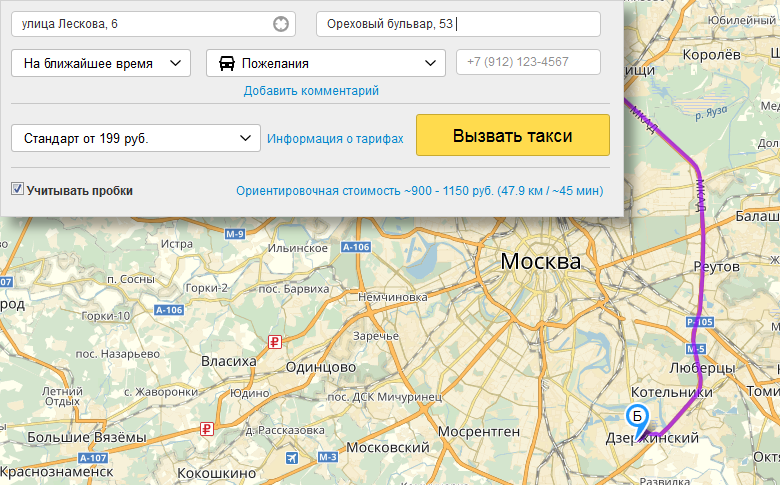Click the ruble toll icon near Большие Вязёмы
Viewport: 780px width, 485px height.
[207, 428]
